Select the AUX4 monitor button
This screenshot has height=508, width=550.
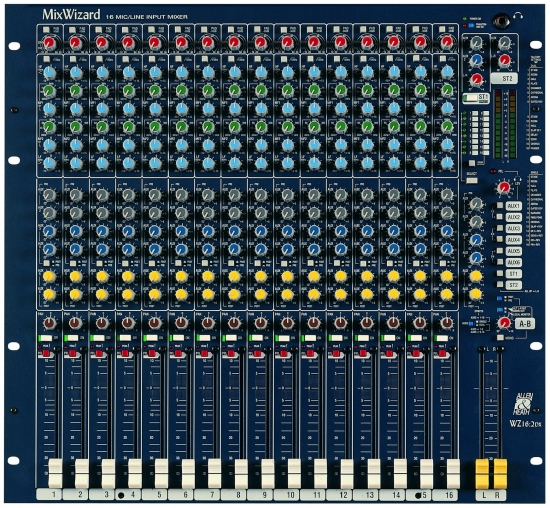pos(500,239)
